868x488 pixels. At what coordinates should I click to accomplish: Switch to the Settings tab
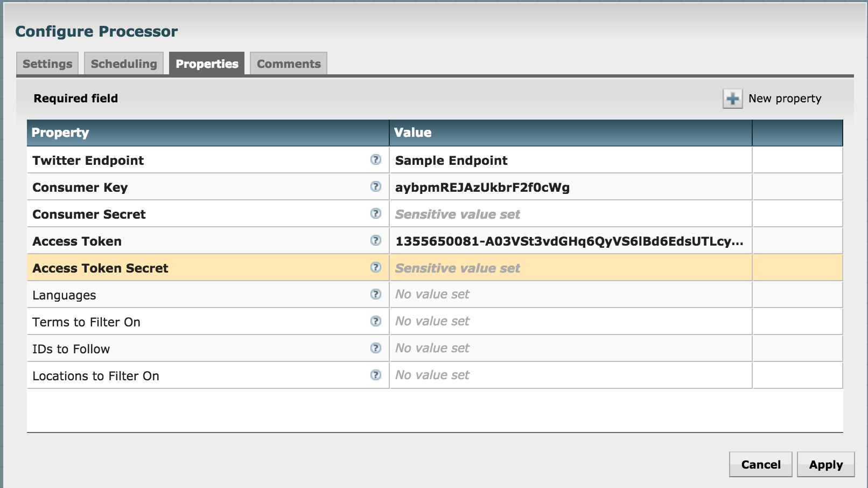click(x=47, y=63)
